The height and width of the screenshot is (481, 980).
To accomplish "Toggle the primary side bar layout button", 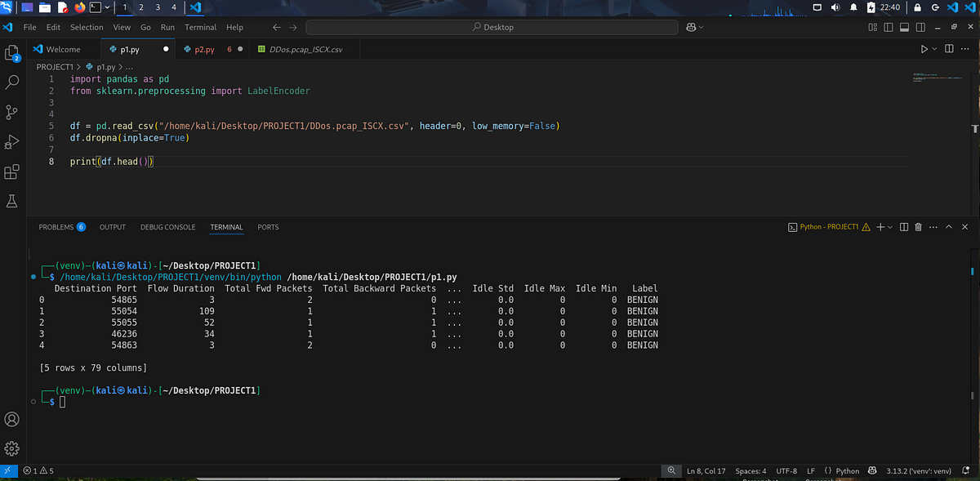I will click(x=888, y=27).
